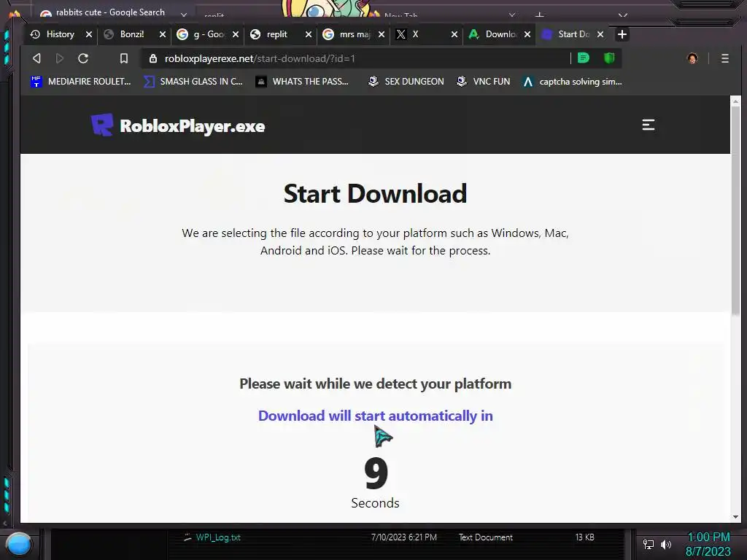The width and height of the screenshot is (747, 560).
Task: Click the volume speaker tray icon
Action: pos(666,544)
